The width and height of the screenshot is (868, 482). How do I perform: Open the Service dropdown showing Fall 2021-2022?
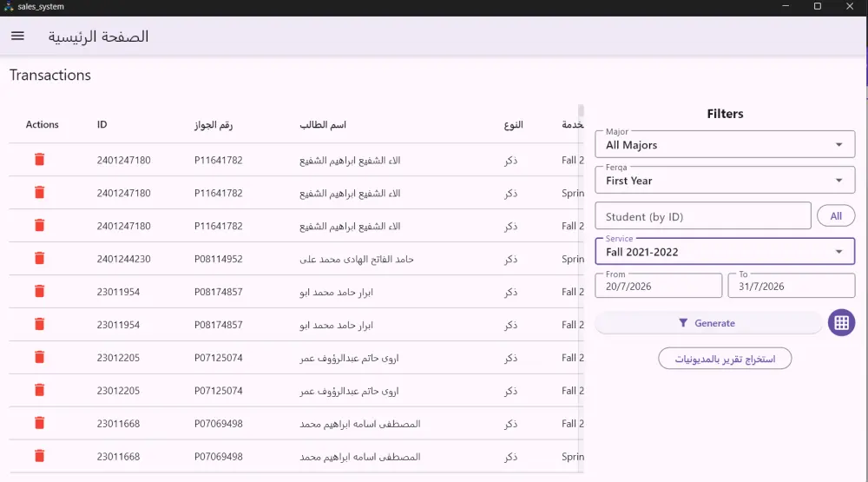725,252
